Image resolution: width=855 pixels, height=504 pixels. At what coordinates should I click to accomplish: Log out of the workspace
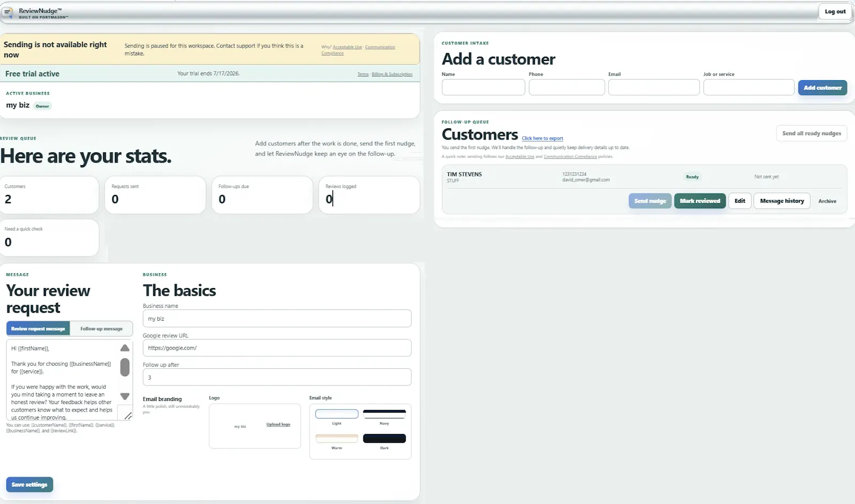[835, 11]
